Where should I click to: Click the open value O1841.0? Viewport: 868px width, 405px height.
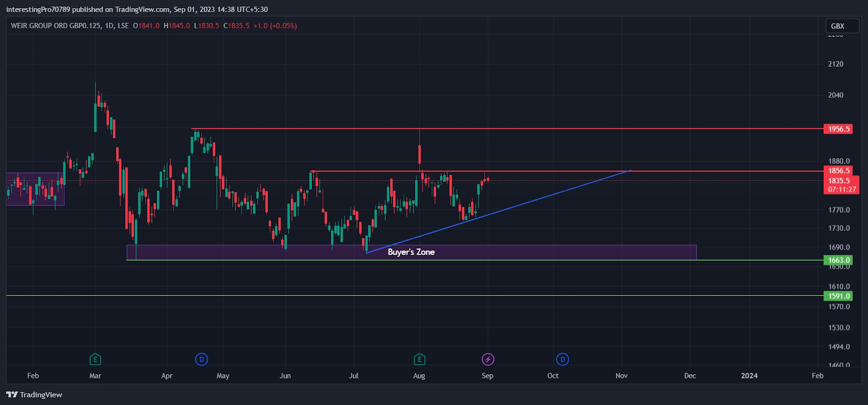146,25
